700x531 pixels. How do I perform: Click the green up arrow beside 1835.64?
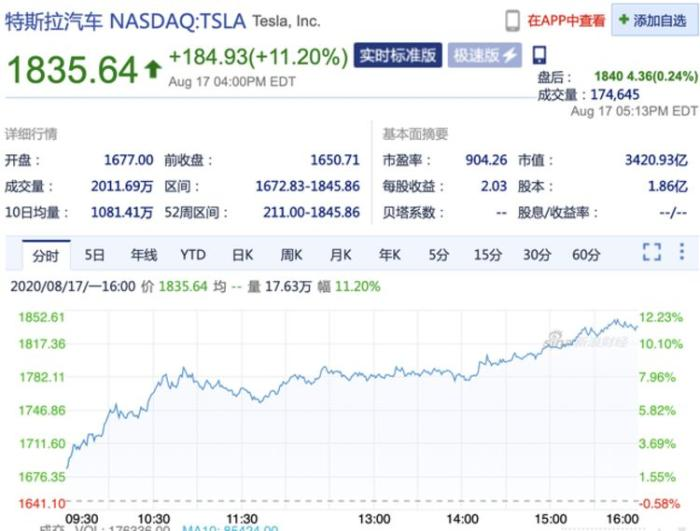[153, 70]
